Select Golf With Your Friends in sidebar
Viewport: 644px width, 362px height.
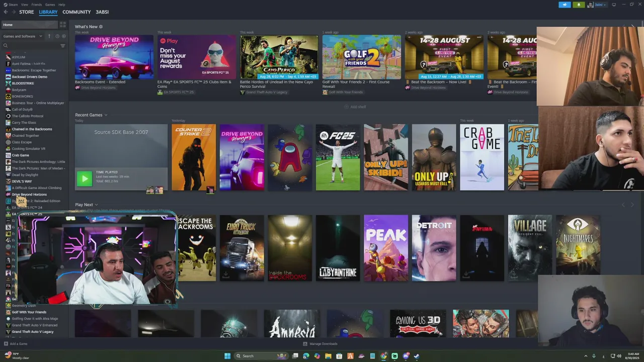tap(29, 312)
